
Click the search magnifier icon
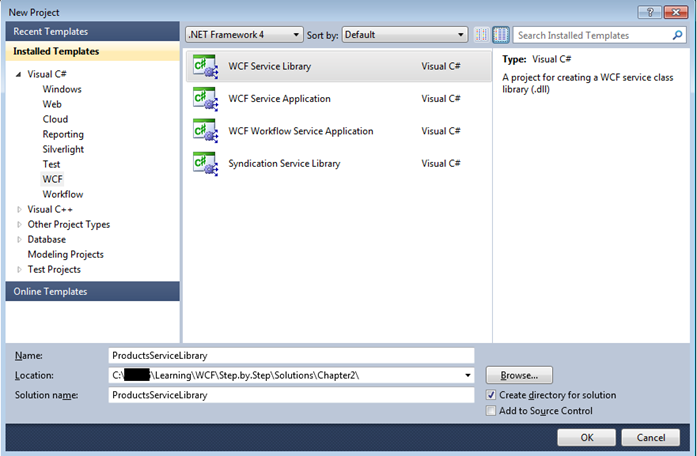pyautogui.click(x=678, y=35)
